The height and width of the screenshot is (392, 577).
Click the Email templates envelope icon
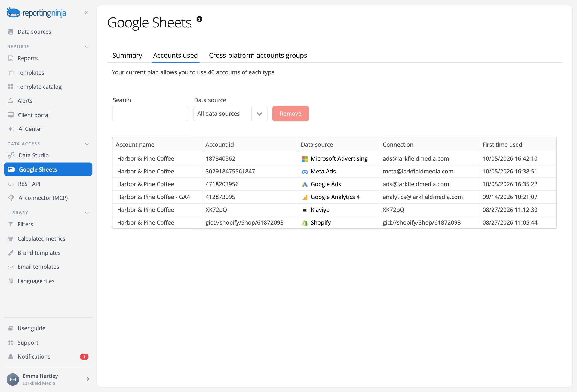point(11,267)
